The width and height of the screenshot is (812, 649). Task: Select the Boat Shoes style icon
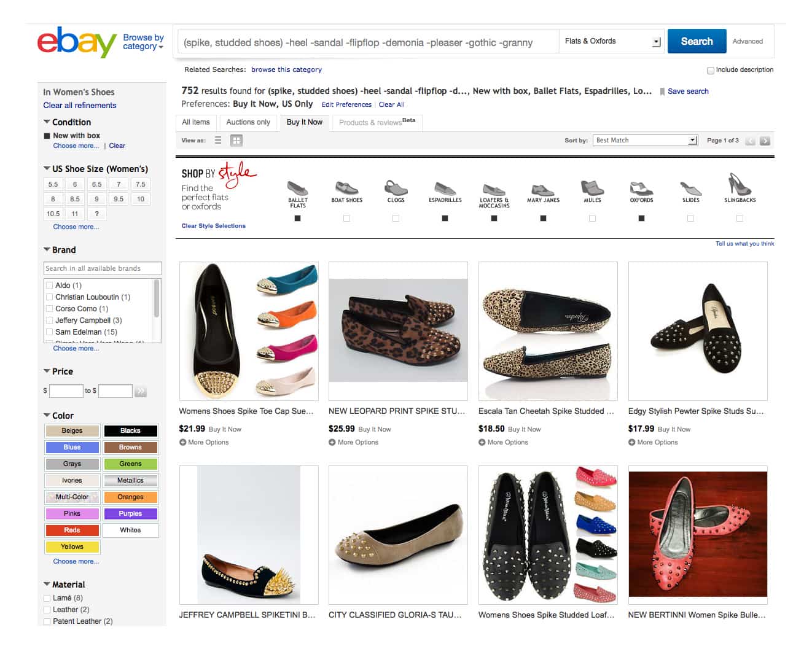click(x=346, y=188)
